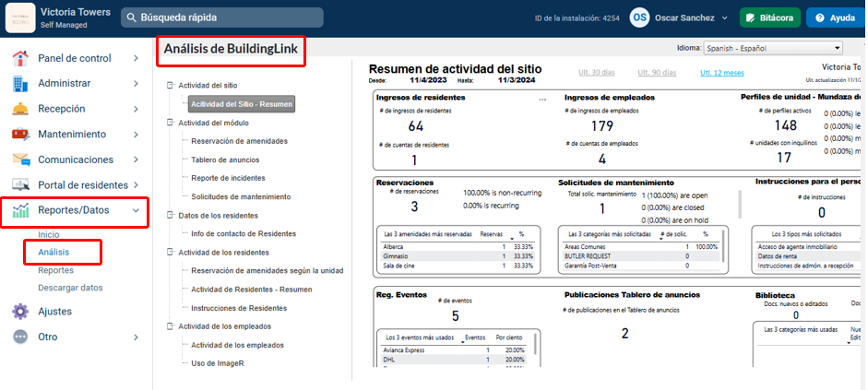Sort categorías table by # de solic. arrow
The height and width of the screenshot is (390, 868).
click(x=662, y=239)
